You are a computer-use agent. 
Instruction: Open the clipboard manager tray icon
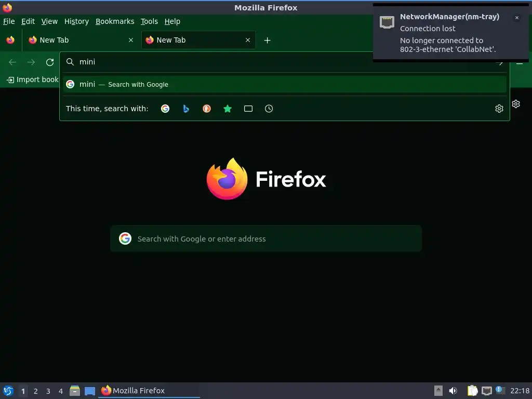[472, 391]
